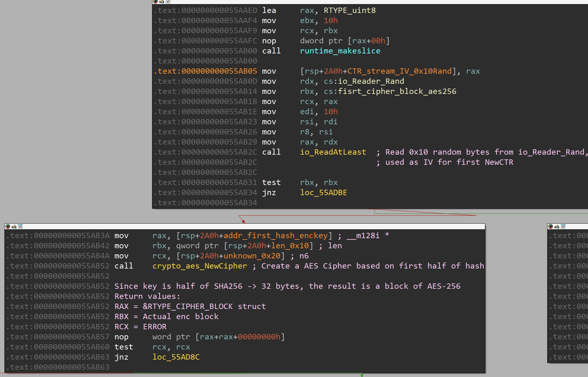Click the highlighted address 000000000055AB05
Screen dimensions: 588x377
[205, 71]
